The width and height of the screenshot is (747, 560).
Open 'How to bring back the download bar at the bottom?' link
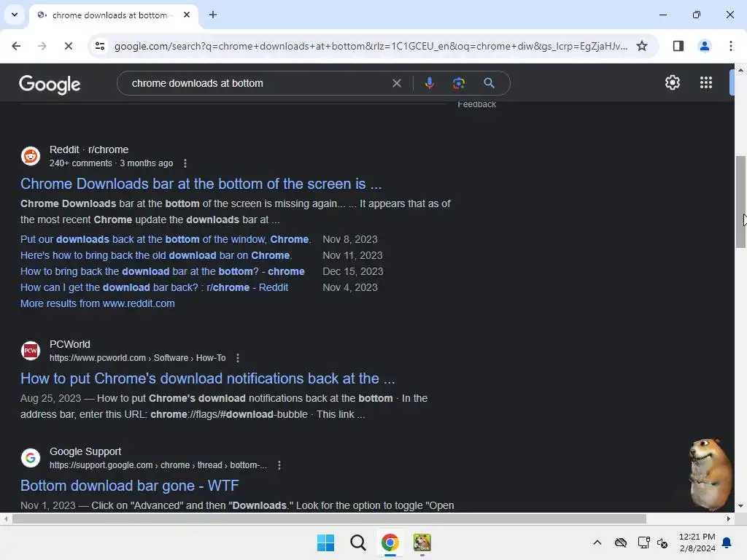point(163,271)
